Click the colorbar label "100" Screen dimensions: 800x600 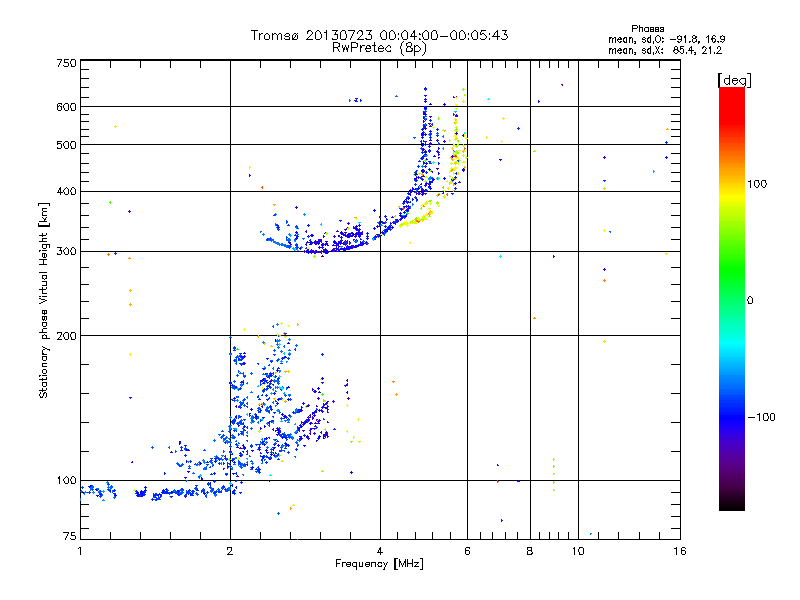point(757,184)
